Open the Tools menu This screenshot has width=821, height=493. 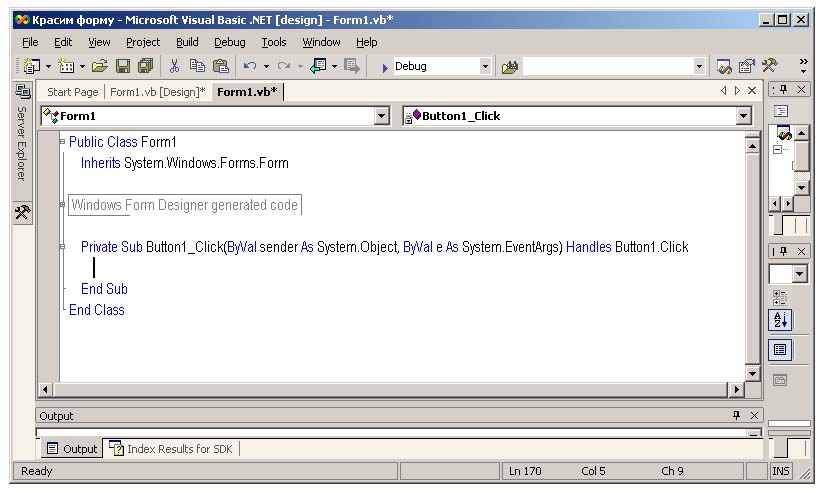(x=274, y=42)
